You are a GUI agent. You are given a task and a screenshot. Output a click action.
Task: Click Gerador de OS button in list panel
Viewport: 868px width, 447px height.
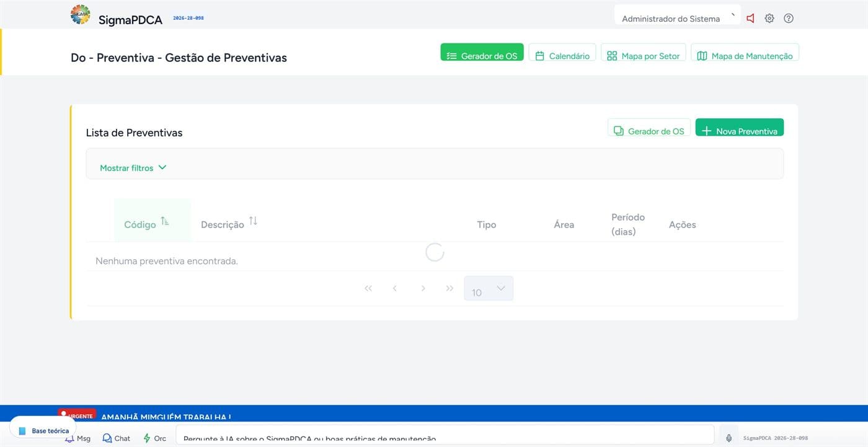(649, 128)
